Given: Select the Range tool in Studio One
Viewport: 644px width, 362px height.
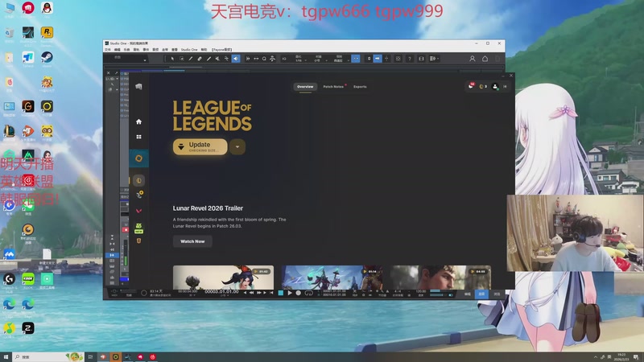Looking at the screenshot, I should pos(182,59).
